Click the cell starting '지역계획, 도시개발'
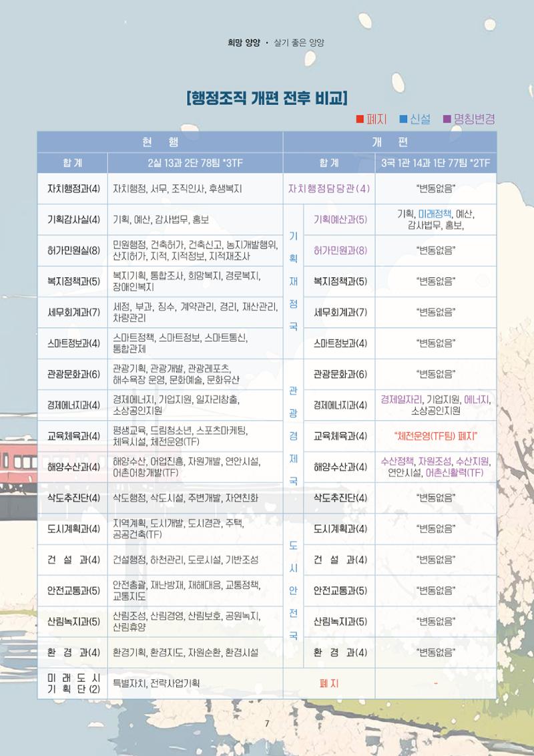The height and width of the screenshot is (756, 534). (x=195, y=528)
